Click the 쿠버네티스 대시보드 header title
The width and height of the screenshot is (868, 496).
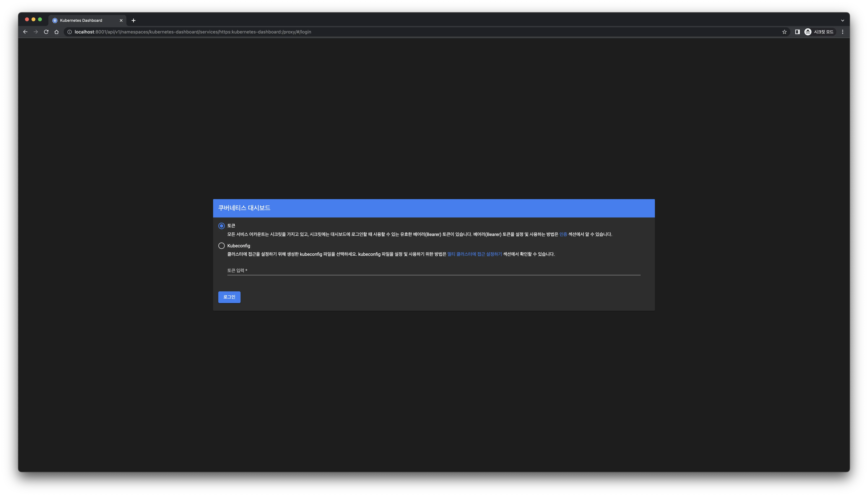coord(244,208)
